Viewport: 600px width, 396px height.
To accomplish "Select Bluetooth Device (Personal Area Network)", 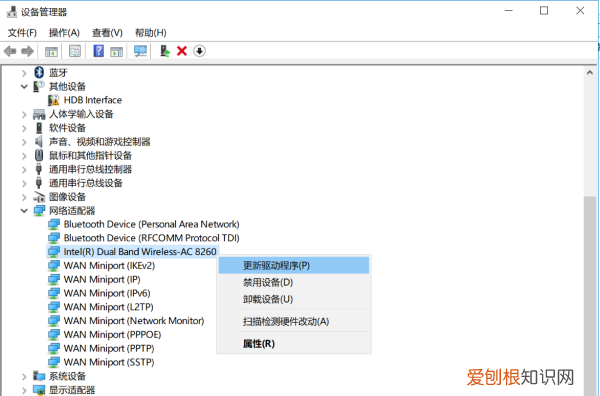I will [152, 224].
